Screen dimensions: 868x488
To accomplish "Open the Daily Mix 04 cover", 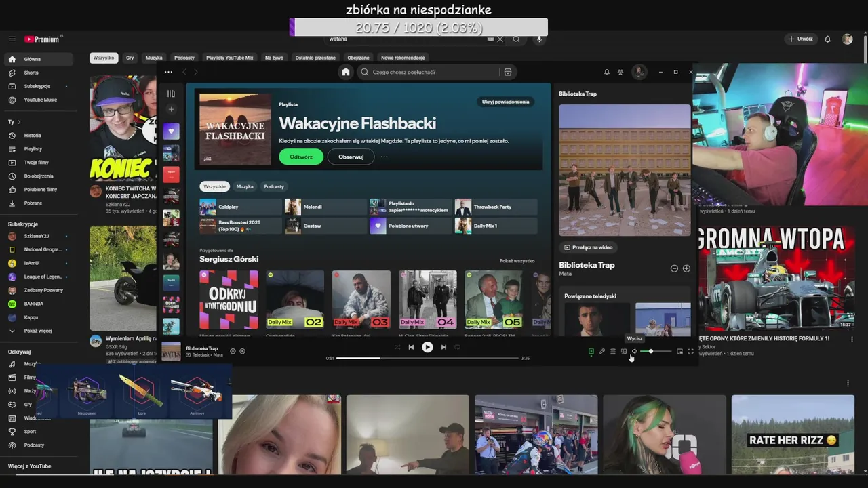I will [428, 300].
